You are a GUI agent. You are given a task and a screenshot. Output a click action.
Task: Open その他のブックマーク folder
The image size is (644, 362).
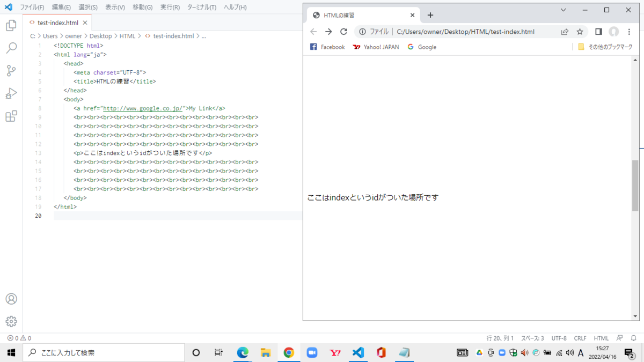[605, 47]
